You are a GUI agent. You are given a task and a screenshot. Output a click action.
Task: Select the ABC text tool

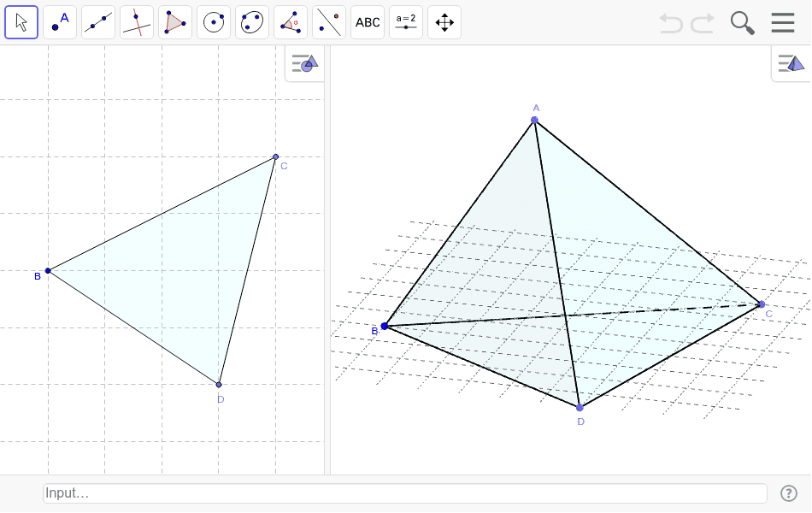(368, 22)
